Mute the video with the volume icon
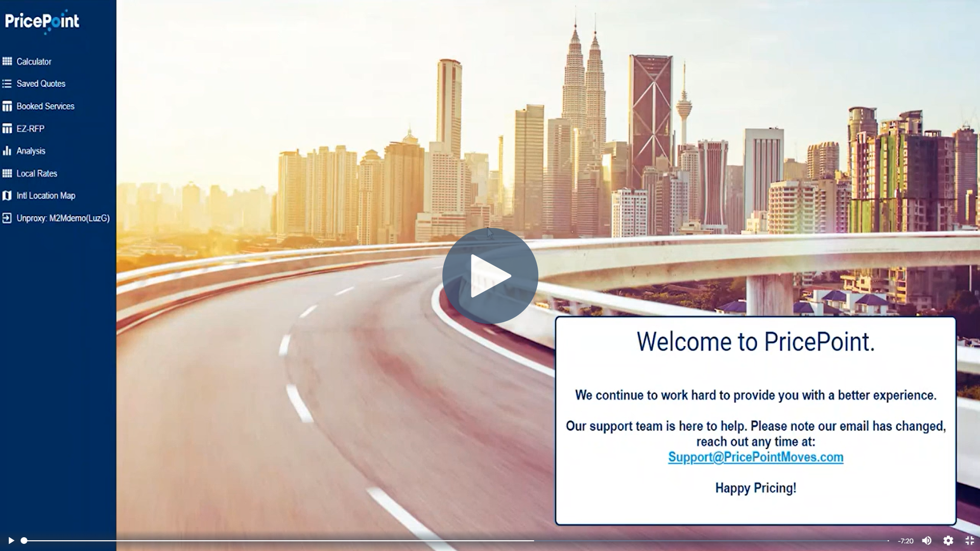The image size is (980, 551). 927,540
